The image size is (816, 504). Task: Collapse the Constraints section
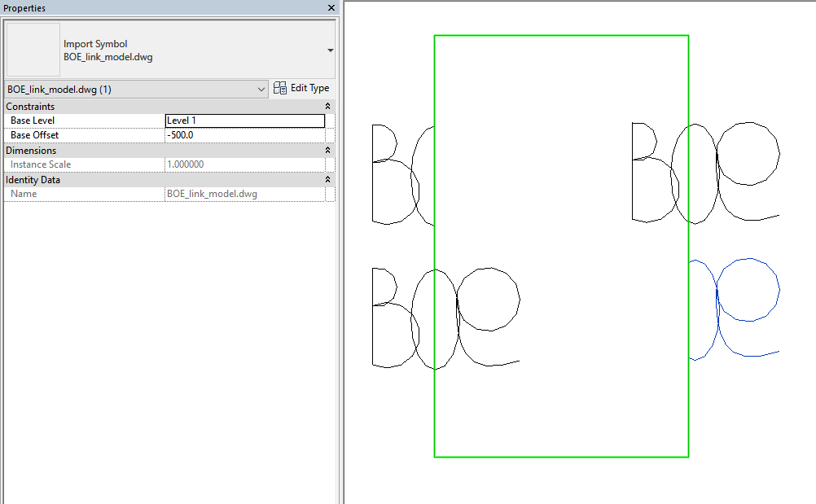pos(327,106)
